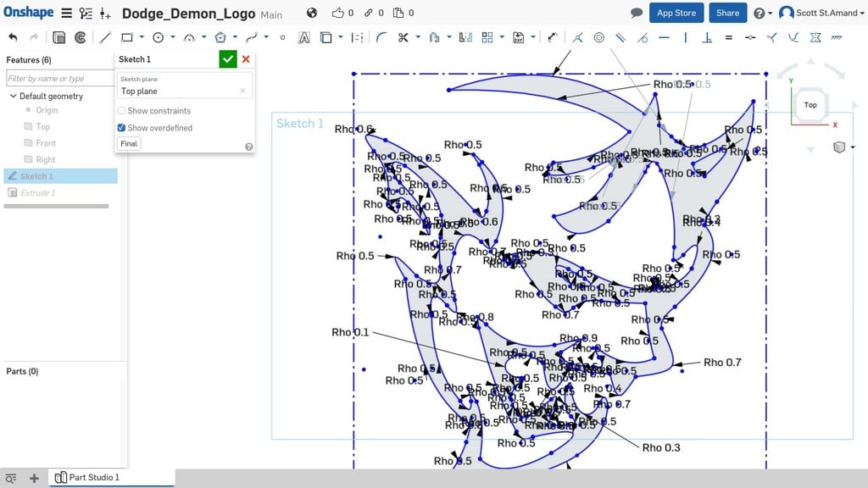The width and height of the screenshot is (868, 488).
Task: Collapse the Default geometry tree group
Action: 13,96
